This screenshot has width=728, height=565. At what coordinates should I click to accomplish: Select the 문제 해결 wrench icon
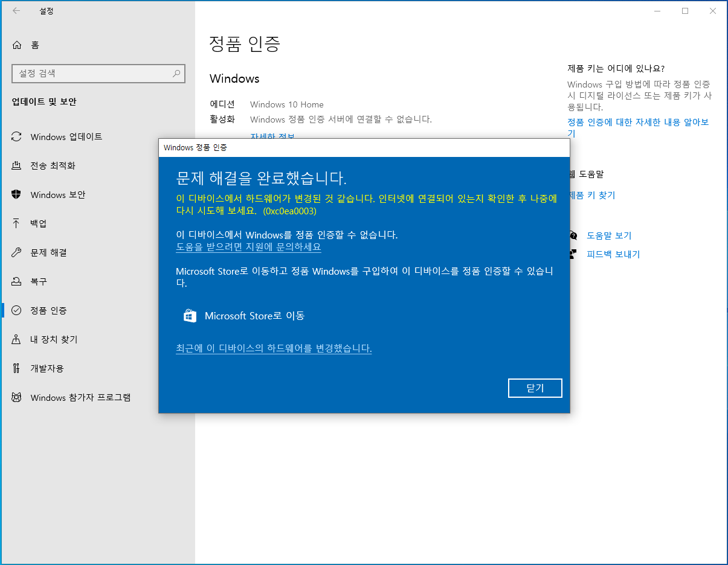(17, 252)
